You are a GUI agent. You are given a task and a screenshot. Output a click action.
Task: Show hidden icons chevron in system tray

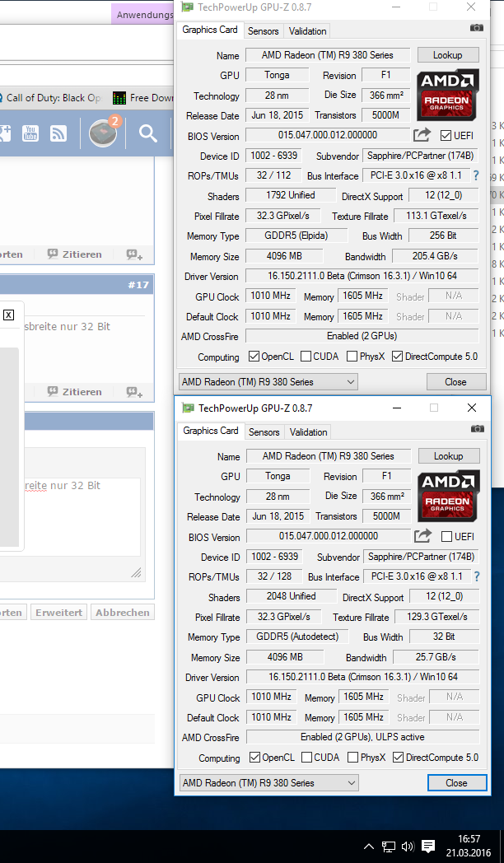tap(369, 847)
